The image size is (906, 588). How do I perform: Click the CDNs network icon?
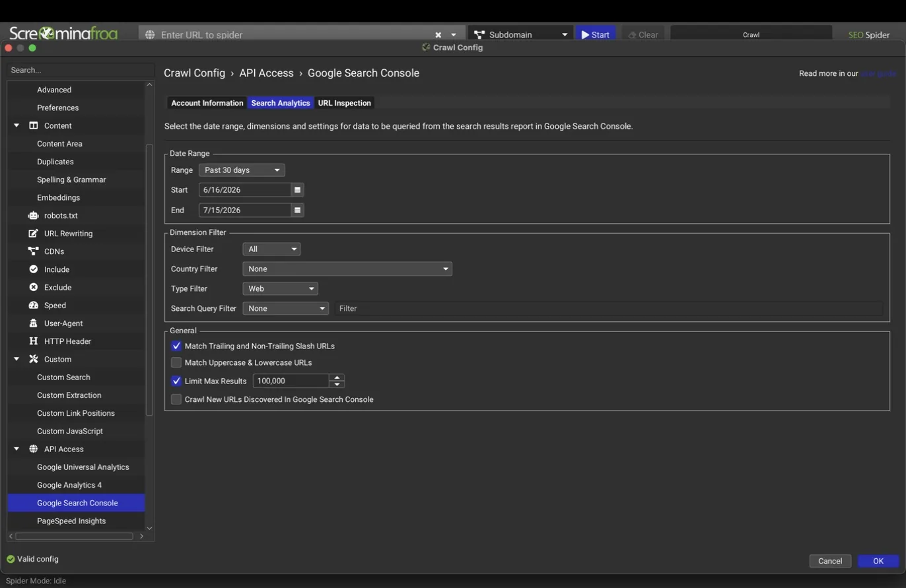pyautogui.click(x=34, y=251)
